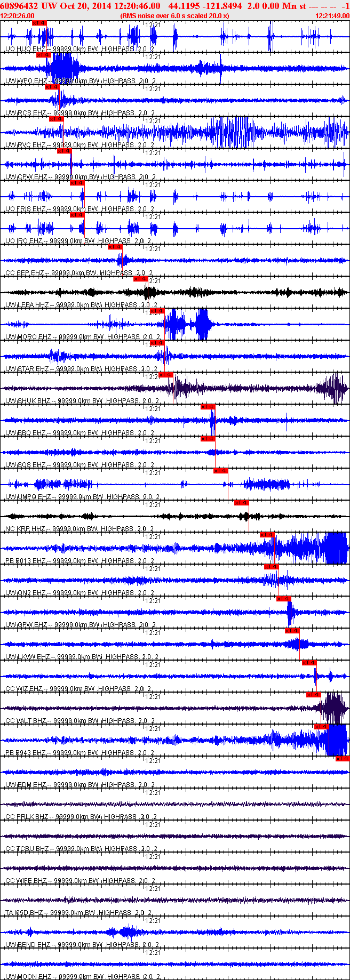Click the end time 12:21:49.00 label
The height and width of the screenshot is (980, 350).
pos(332,16)
